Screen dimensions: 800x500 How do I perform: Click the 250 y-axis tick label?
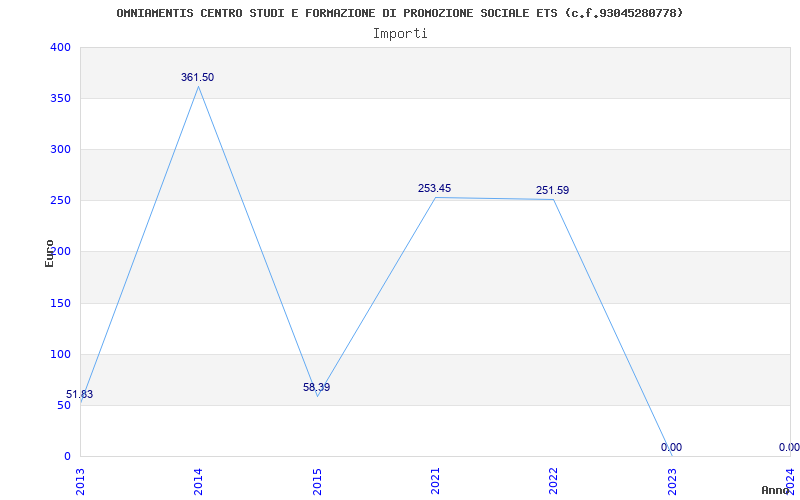pyautogui.click(x=60, y=201)
